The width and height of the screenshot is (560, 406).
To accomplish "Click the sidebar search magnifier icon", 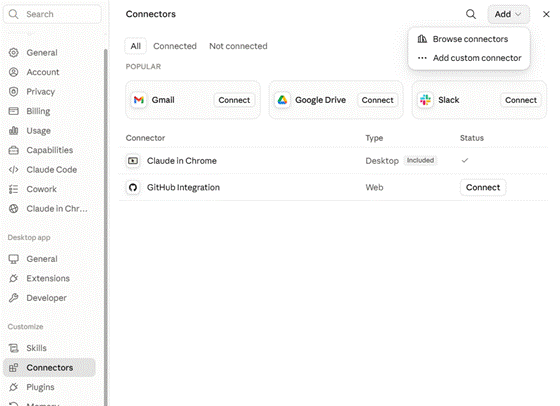I will (13, 14).
